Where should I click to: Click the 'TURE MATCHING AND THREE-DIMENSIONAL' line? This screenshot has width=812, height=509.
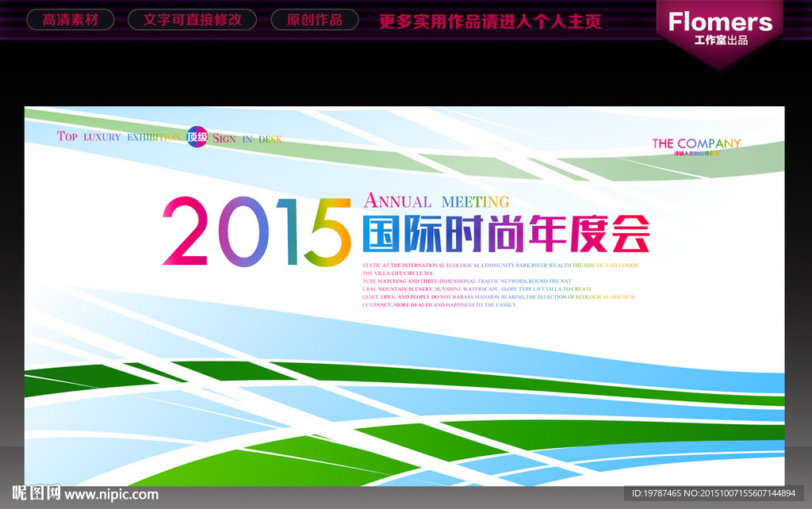point(466,281)
